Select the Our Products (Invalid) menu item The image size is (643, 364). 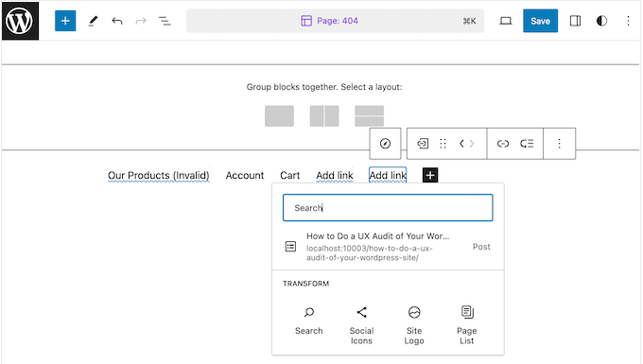click(159, 176)
